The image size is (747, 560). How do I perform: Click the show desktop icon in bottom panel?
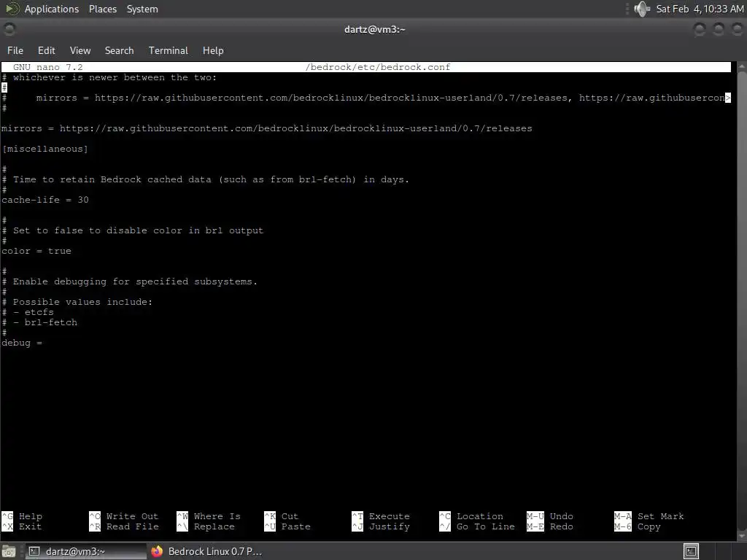pos(9,551)
